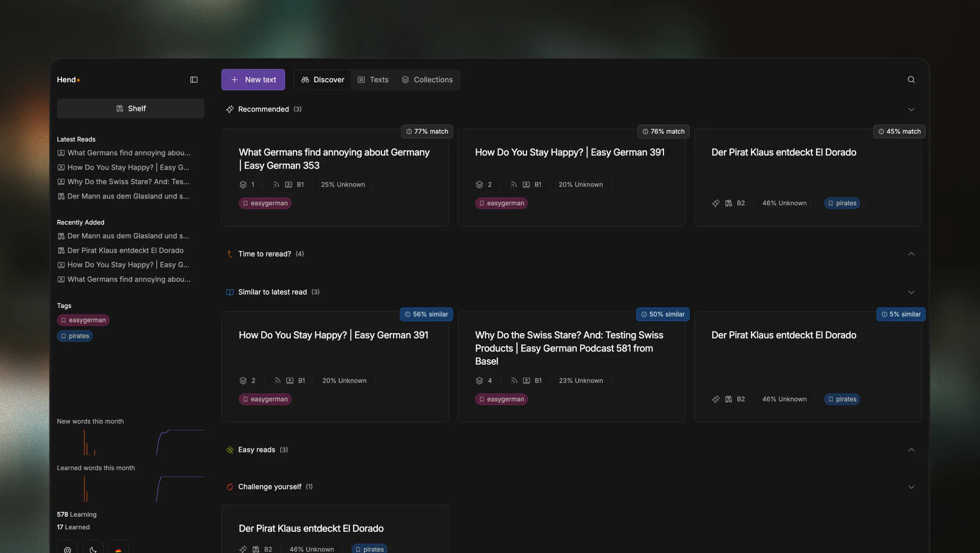
Task: Open the 56% similar Easy German 391 card
Action: coord(335,367)
